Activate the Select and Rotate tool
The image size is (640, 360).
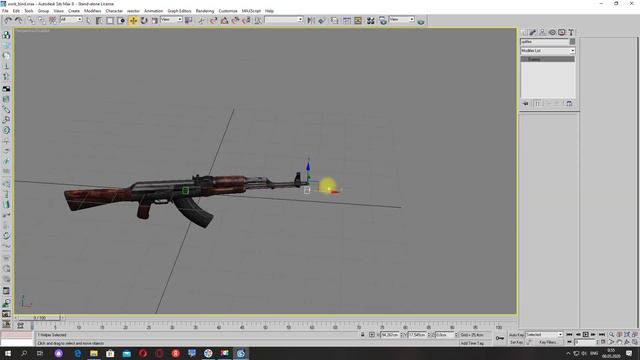pos(144,20)
